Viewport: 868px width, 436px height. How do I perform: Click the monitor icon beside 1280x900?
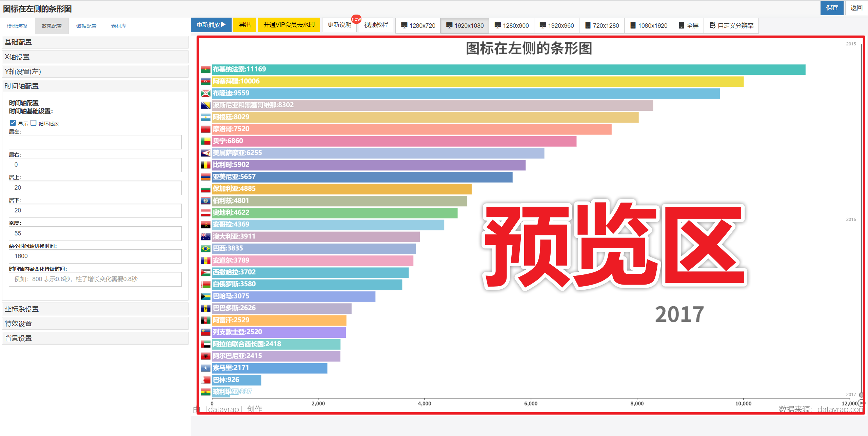[497, 25]
